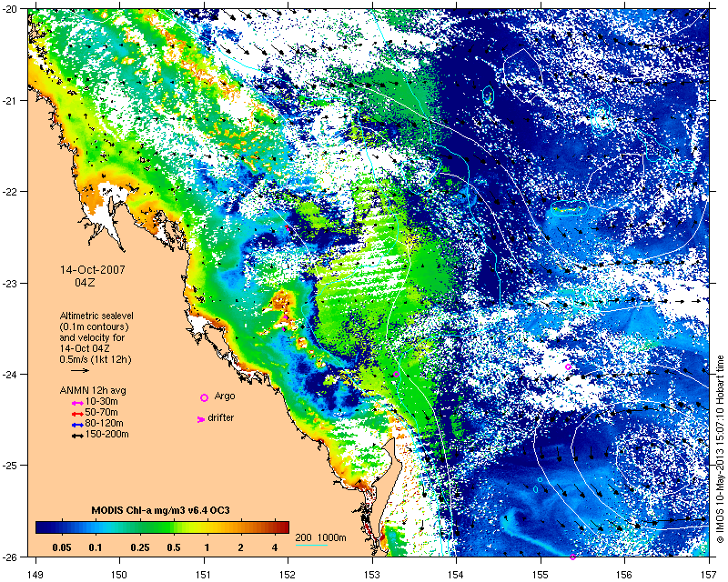728x582 pixels.
Task: Select the red 50-70m arrow symbol
Action: 77,414
